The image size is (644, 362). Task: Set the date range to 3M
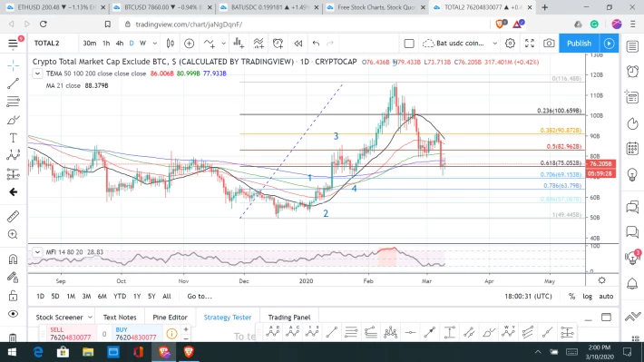(86, 297)
